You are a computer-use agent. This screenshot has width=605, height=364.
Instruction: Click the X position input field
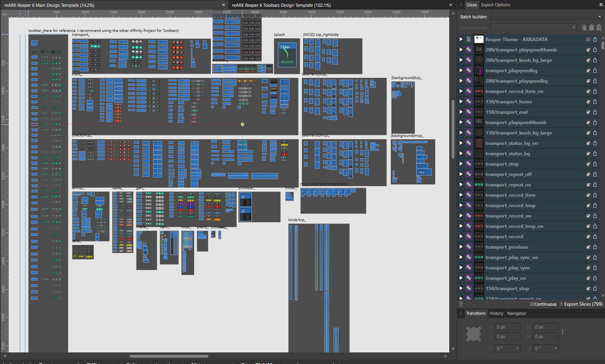pos(507,327)
